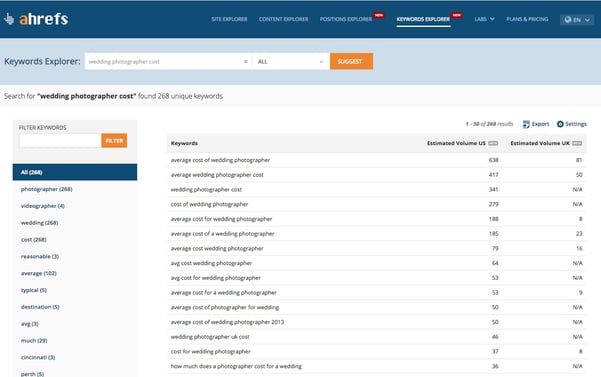Filter by avg (3)
Screen dimensions: 601x377
coord(30,324)
